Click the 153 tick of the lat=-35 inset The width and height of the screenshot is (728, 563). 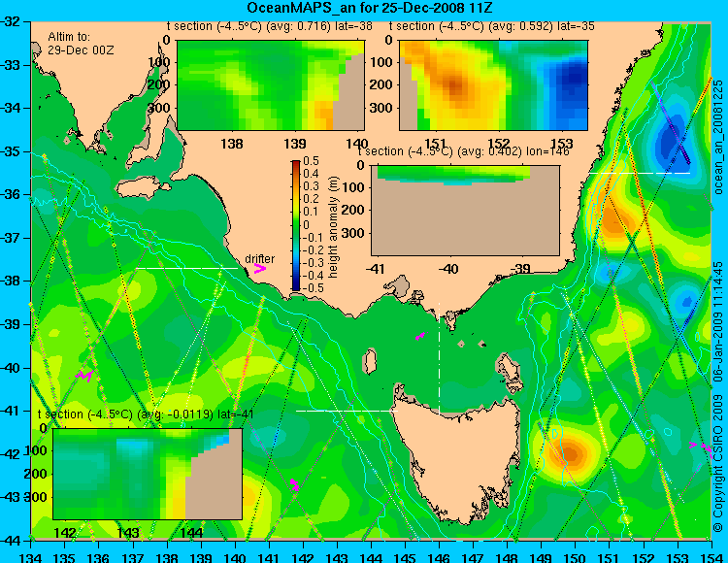pyautogui.click(x=561, y=143)
